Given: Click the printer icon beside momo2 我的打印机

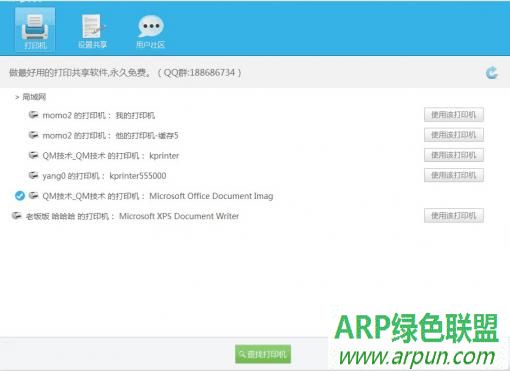Looking at the screenshot, I should pos(33,115).
